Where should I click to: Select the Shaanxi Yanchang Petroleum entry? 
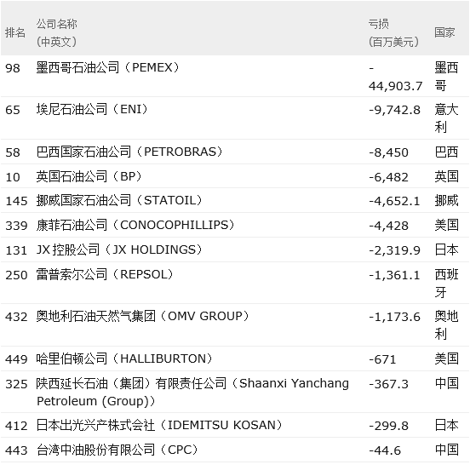pos(192,392)
